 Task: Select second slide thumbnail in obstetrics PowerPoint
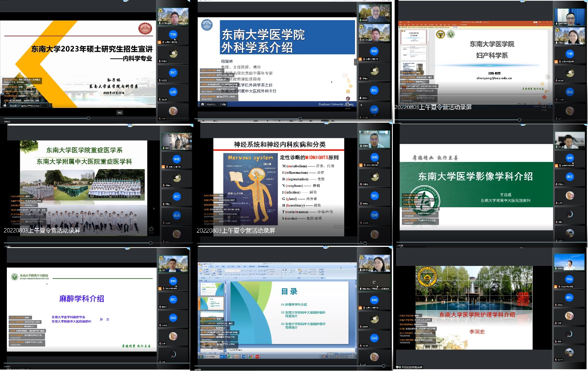coord(414,53)
